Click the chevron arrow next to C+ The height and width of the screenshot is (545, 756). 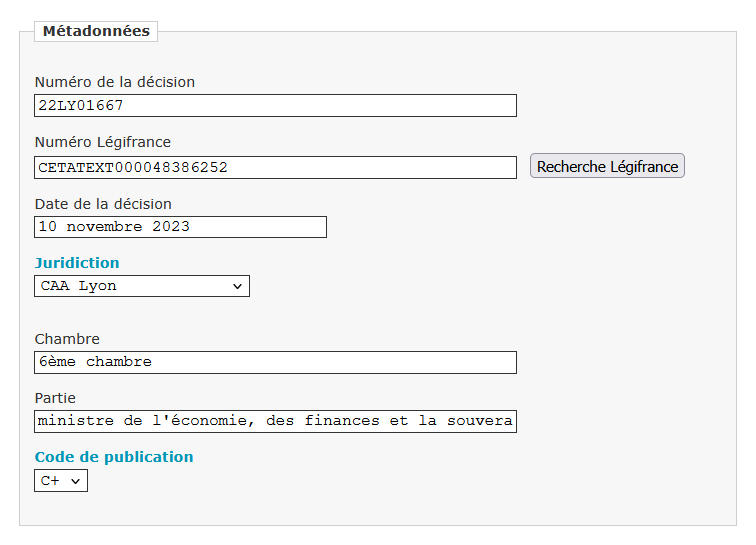point(75,481)
